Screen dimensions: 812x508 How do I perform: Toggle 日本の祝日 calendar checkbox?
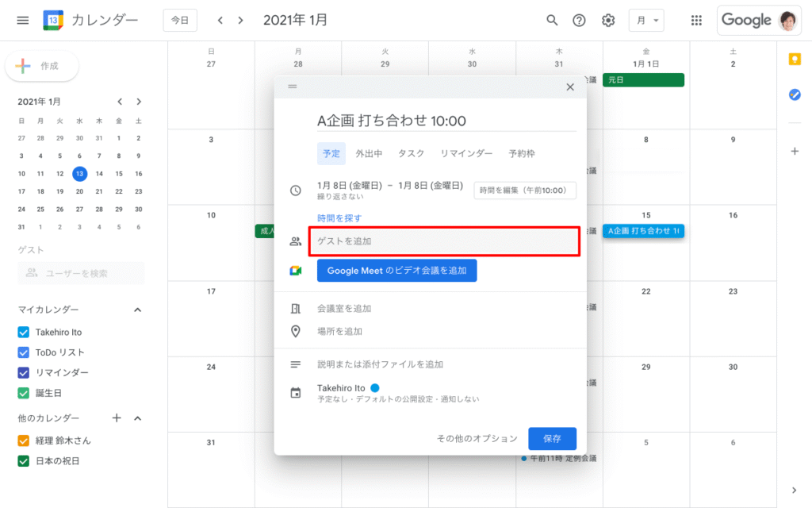[x=23, y=461]
